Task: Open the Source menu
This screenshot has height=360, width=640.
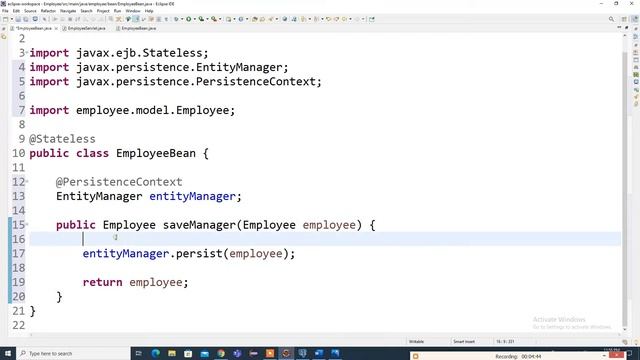Action: tap(30, 11)
